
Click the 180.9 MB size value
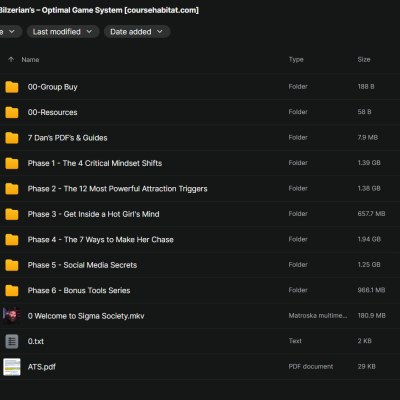[372, 315]
